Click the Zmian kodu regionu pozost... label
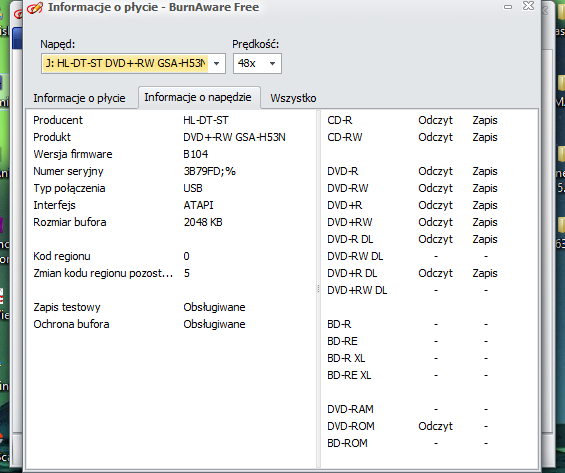565x473 pixels. click(x=103, y=273)
